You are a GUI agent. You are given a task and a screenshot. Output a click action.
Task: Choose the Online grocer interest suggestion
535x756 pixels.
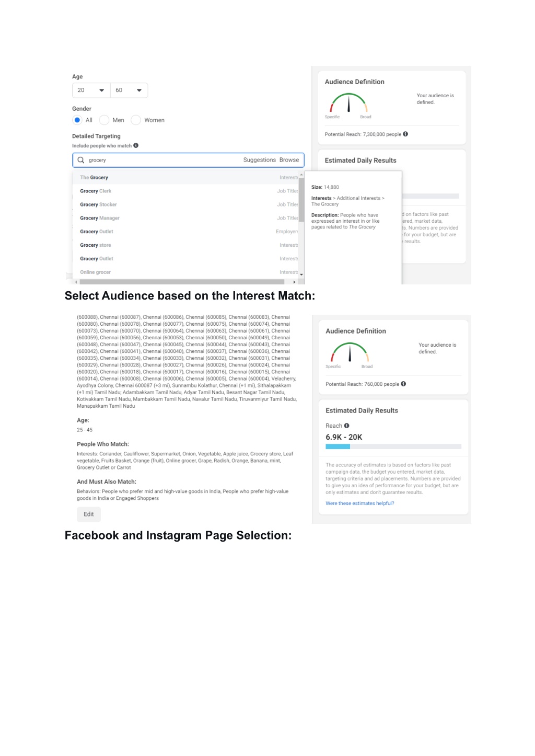coord(185,272)
